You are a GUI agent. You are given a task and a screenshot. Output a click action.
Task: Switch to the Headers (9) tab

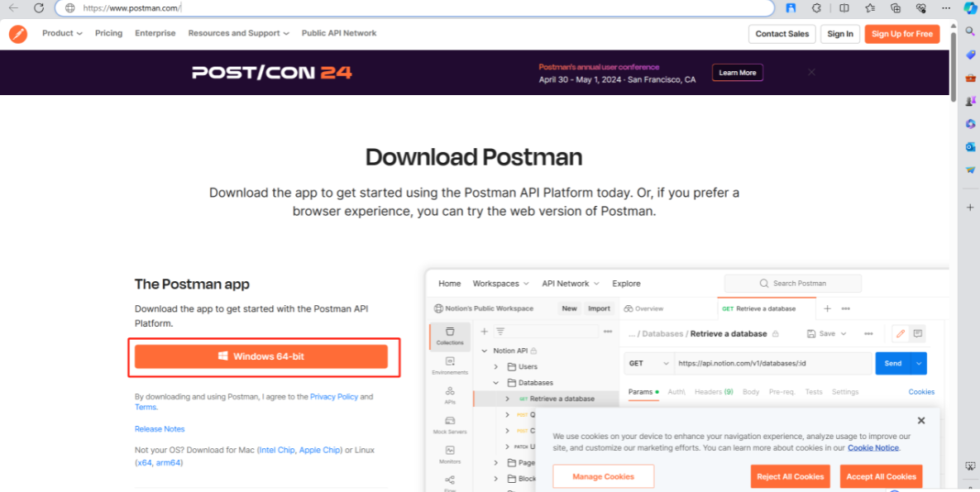(714, 392)
